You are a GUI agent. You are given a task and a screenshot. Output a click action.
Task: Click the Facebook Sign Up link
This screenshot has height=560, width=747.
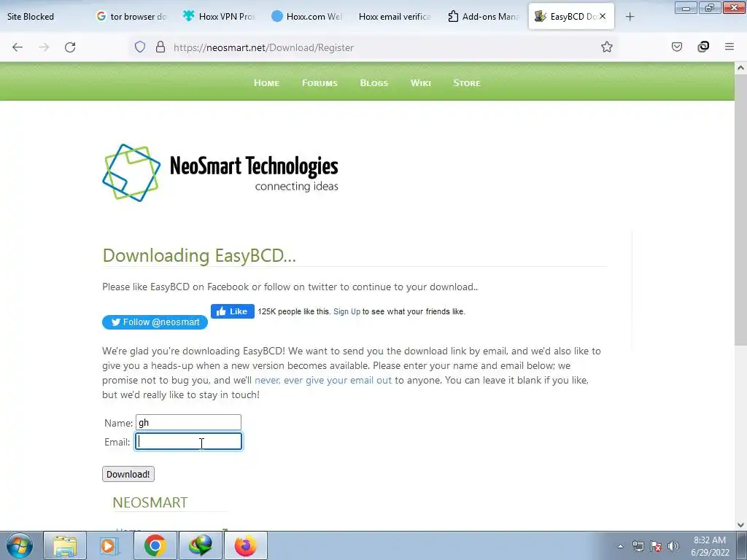(347, 311)
